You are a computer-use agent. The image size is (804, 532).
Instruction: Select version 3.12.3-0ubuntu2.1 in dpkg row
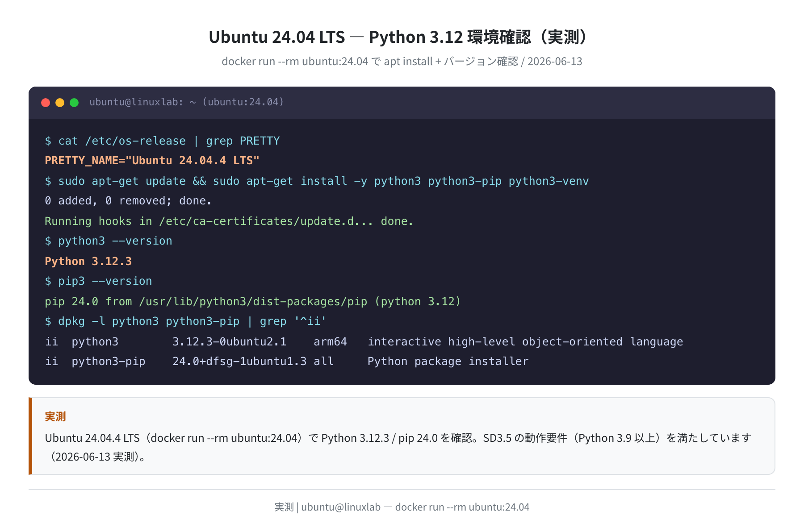(x=229, y=342)
